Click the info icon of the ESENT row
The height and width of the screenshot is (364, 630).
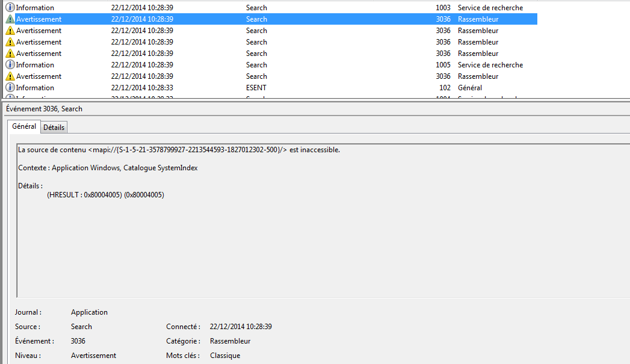tap(10, 88)
